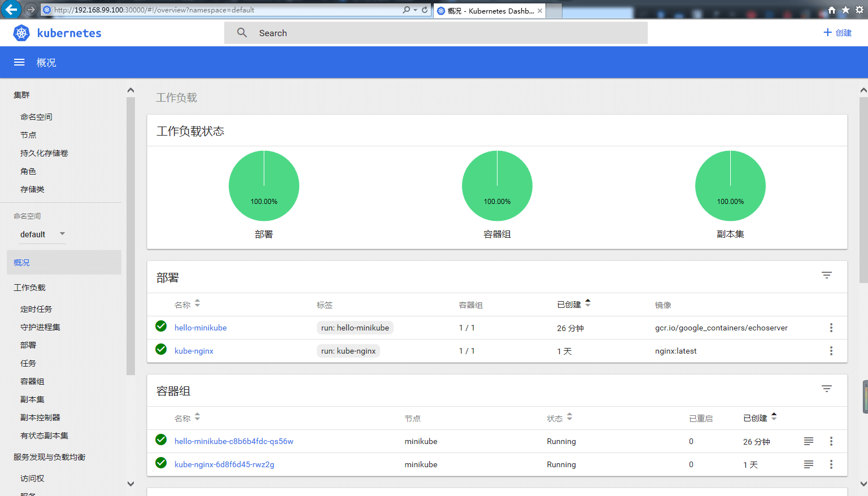Reload page with refresh icon

425,10
